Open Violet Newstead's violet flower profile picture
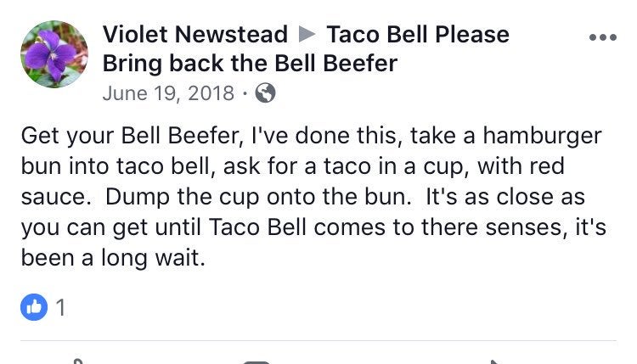 [54, 54]
